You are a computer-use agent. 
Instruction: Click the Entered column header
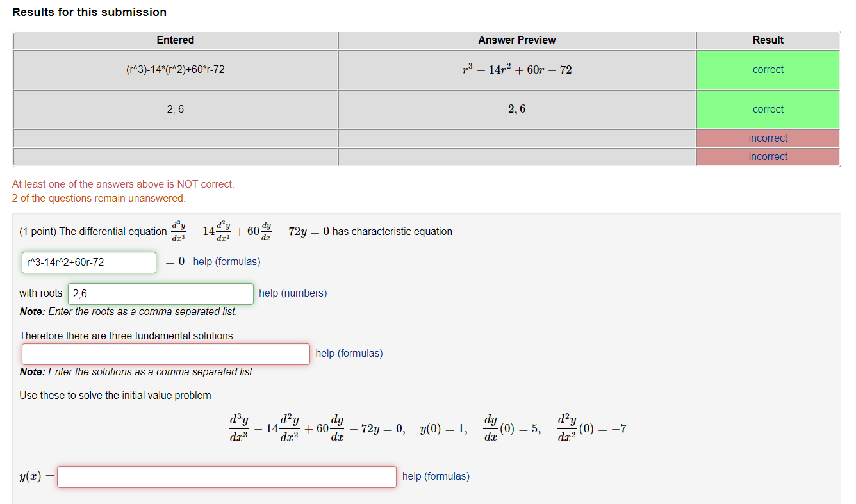pyautogui.click(x=175, y=40)
